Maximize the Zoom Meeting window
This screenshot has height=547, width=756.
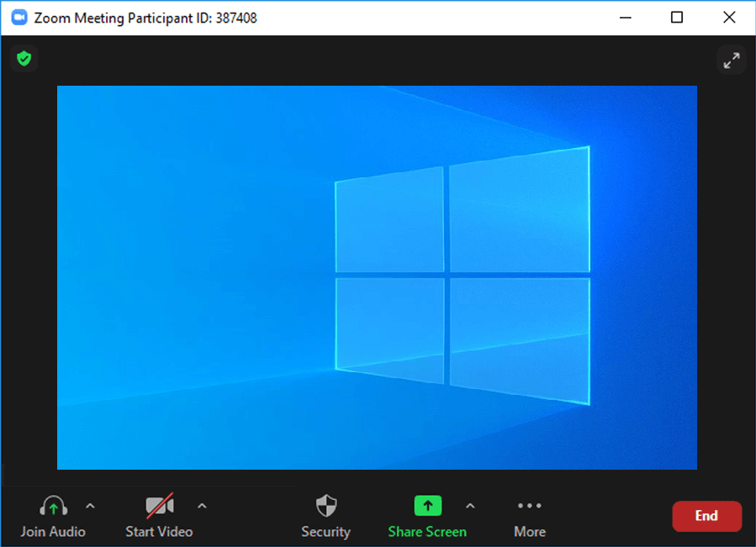click(x=677, y=18)
